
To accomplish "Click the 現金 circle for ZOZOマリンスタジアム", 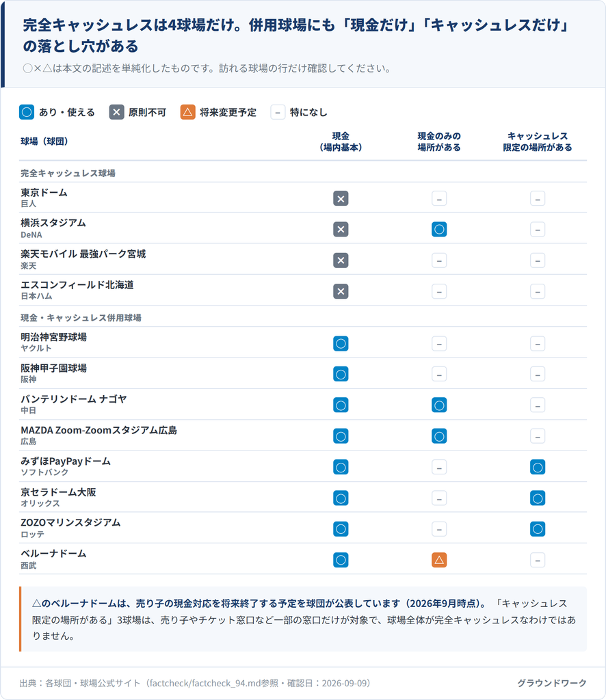I will click(341, 529).
